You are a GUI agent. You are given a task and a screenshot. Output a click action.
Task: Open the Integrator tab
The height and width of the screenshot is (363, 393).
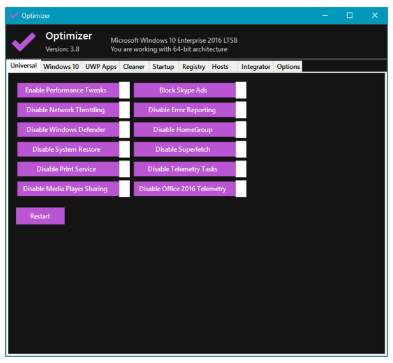[x=256, y=67]
